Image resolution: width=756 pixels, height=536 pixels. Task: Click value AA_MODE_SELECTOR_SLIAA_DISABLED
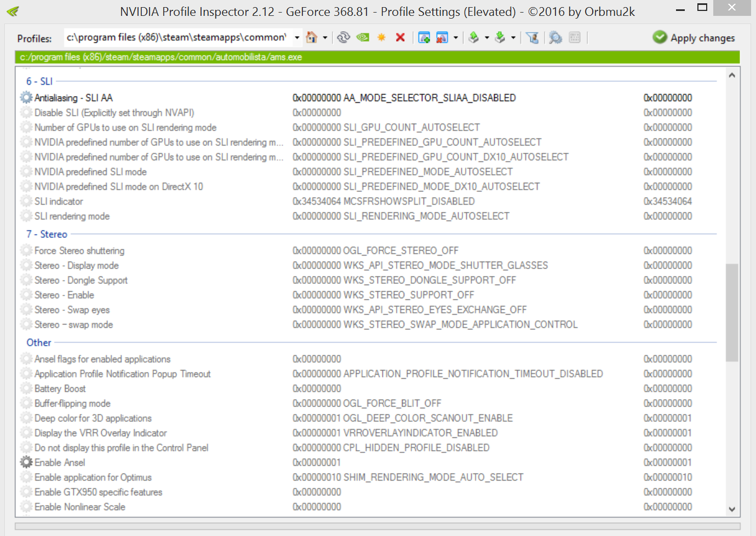[429, 97]
